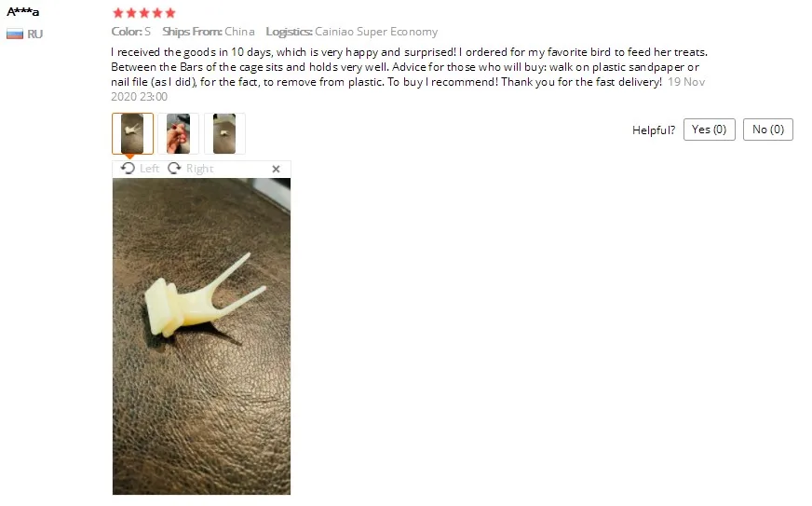Click the enlarged plastic clip photo
Screen dimensions: 812x506
click(201, 336)
